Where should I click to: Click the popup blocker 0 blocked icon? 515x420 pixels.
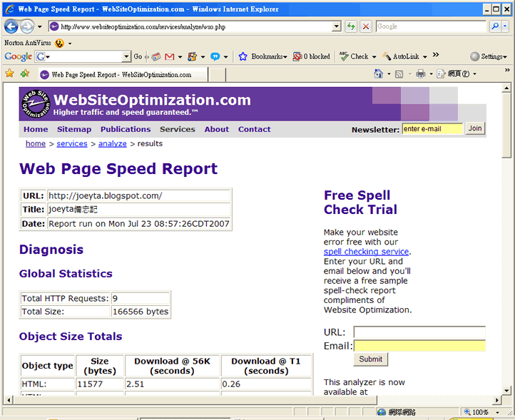[311, 56]
